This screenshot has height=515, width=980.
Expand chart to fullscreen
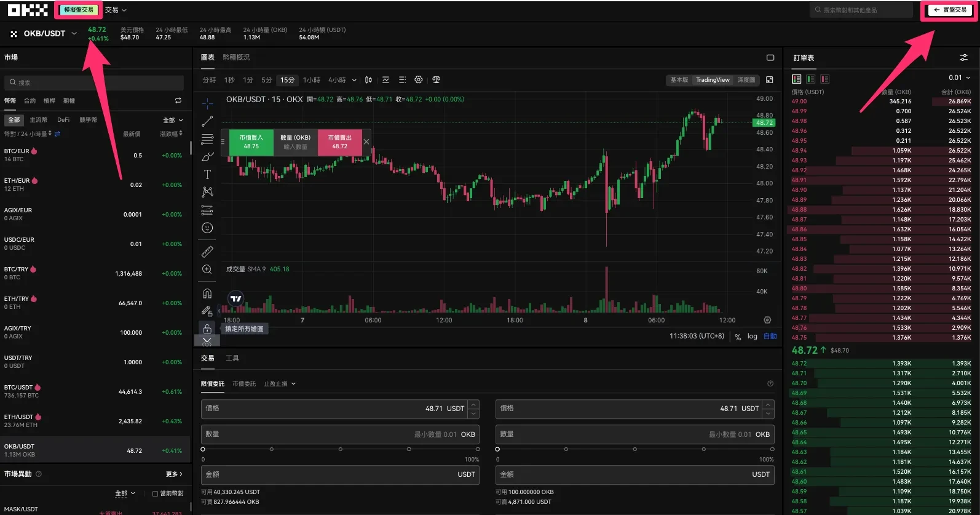[769, 80]
